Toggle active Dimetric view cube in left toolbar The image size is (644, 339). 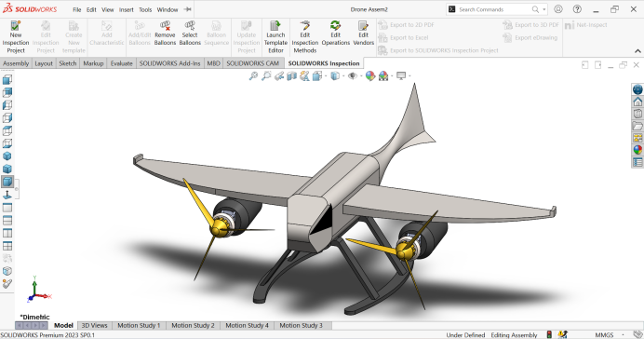point(7,182)
